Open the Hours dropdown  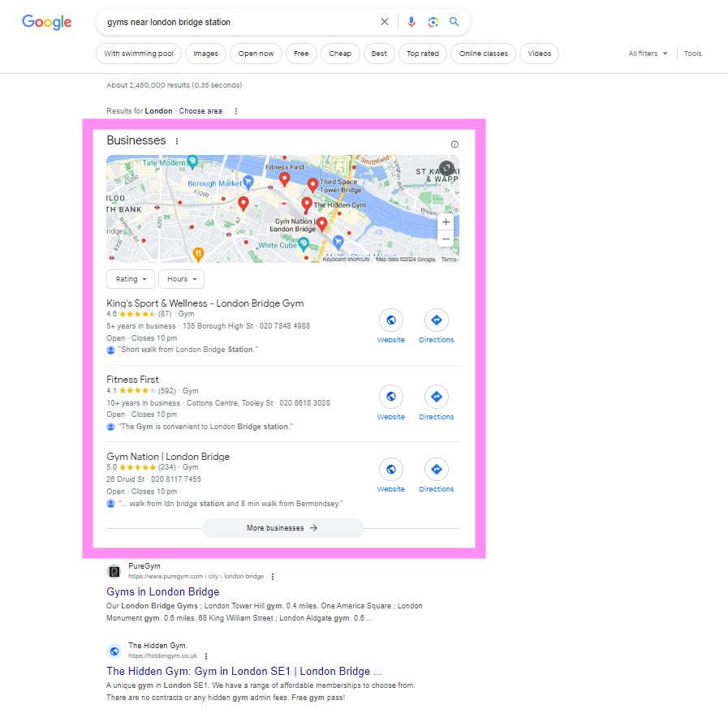coord(181,279)
